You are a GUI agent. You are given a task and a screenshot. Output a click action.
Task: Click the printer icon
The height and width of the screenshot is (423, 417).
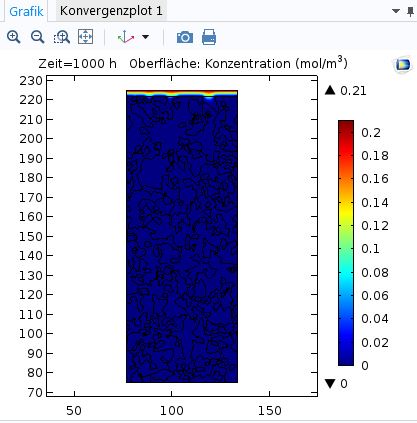209,37
